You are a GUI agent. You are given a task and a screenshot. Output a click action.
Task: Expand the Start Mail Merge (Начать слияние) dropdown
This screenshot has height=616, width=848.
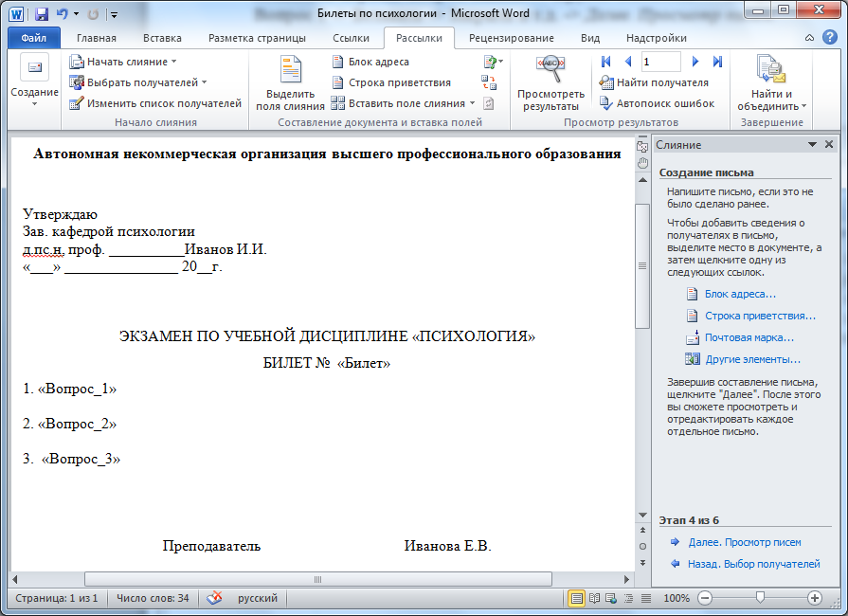tap(124, 62)
